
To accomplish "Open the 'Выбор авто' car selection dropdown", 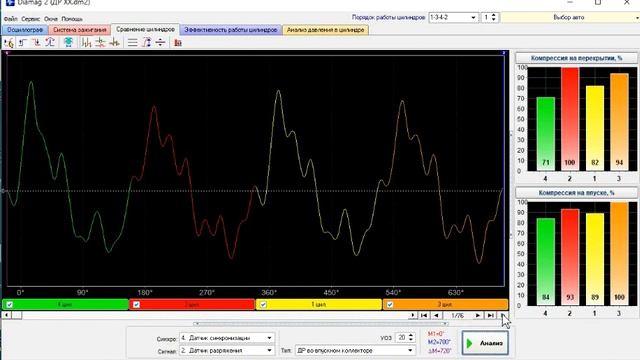I will (570, 18).
